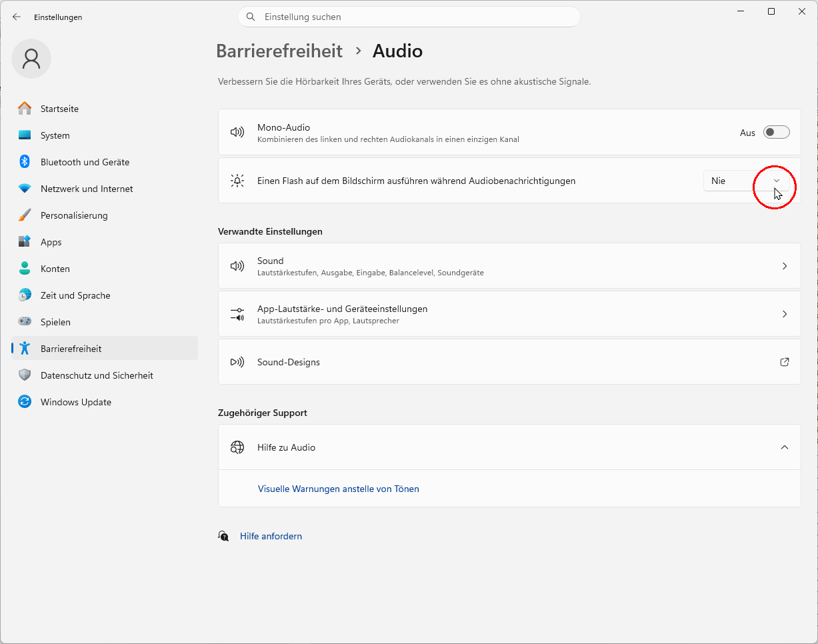Open Zeit und Sprache category
This screenshot has height=644, width=818.
[x=105, y=295]
